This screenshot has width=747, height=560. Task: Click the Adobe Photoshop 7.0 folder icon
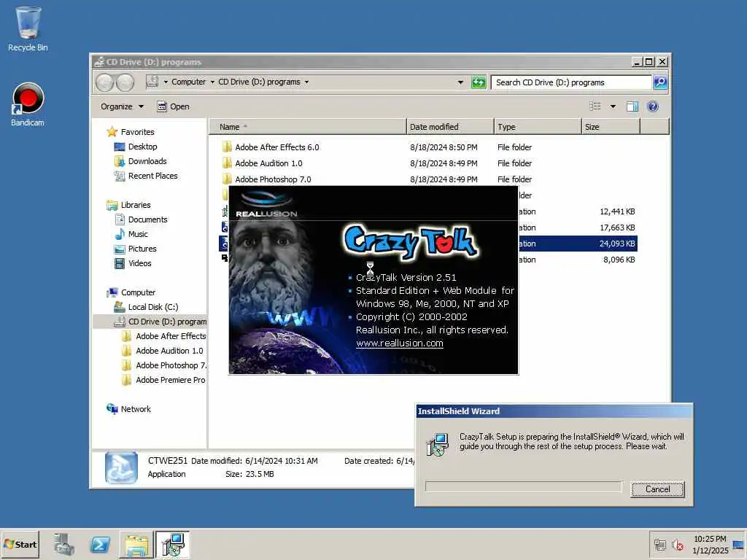227,179
